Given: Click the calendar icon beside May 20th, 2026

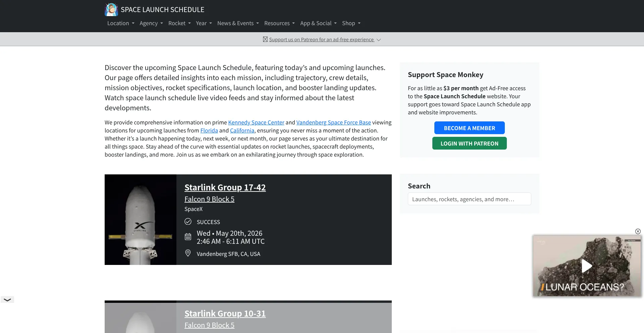Looking at the screenshot, I should [188, 237].
